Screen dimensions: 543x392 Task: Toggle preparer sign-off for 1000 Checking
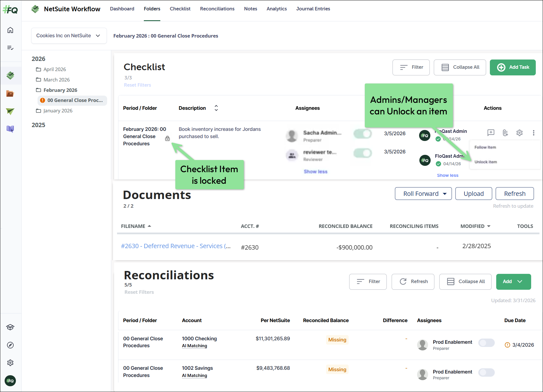(x=486, y=343)
